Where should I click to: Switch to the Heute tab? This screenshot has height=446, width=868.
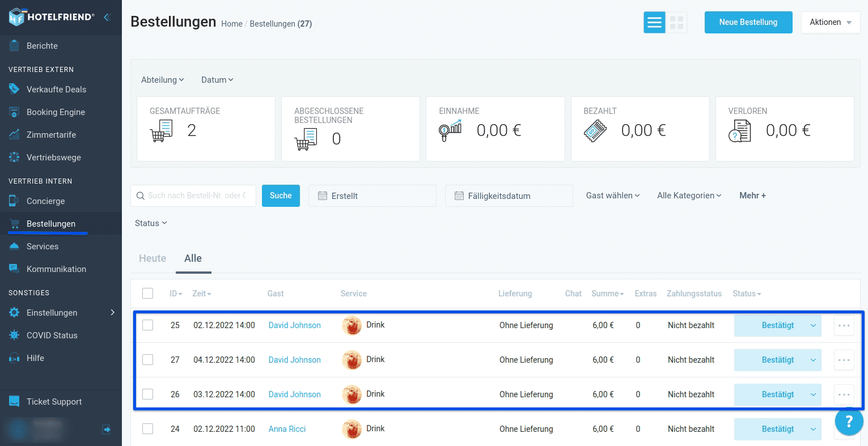click(153, 258)
